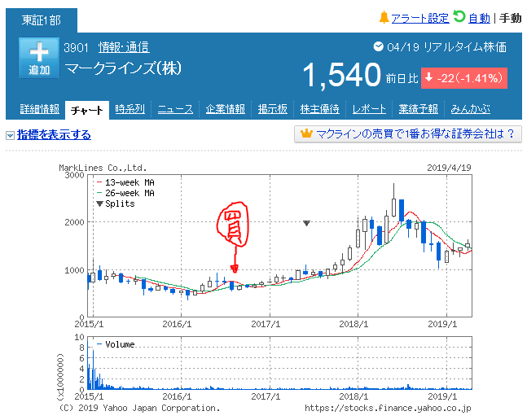
Task: Click the clock icon beside 04/19 realtime price
Action: point(379,46)
